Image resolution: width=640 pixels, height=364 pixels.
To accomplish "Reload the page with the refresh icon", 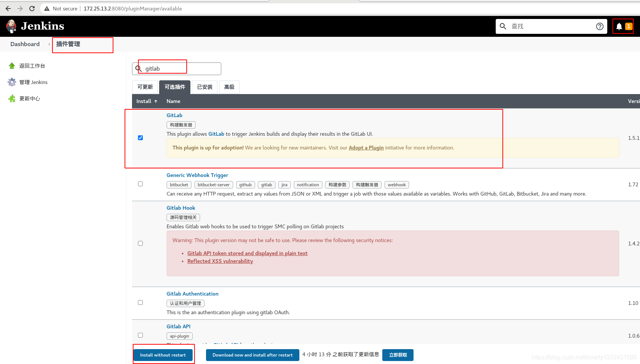I will [x=32, y=9].
